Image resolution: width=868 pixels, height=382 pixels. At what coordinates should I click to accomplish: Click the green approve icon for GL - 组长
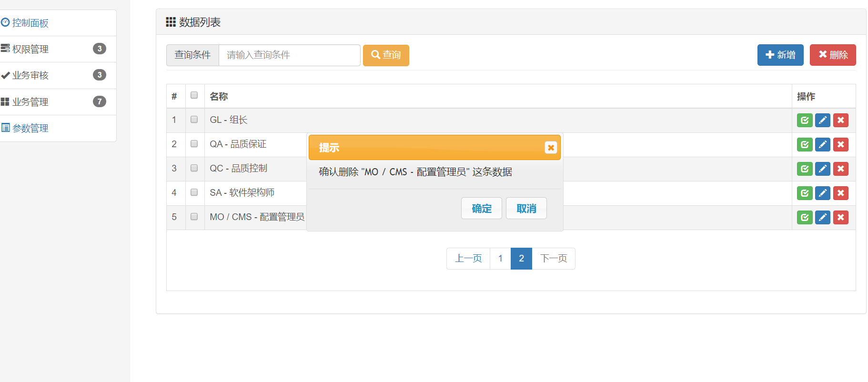[x=805, y=120]
